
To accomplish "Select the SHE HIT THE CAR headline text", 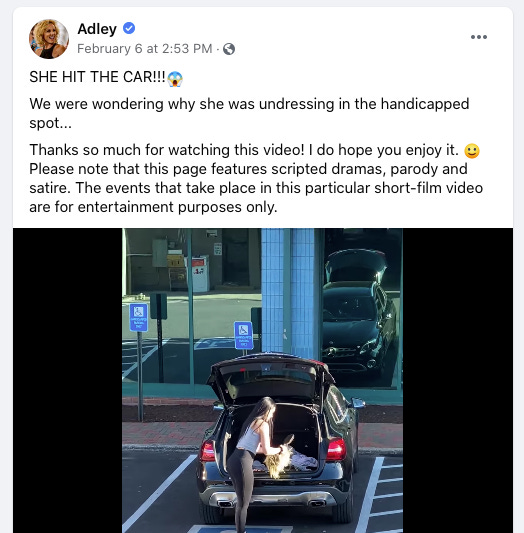I will point(97,77).
